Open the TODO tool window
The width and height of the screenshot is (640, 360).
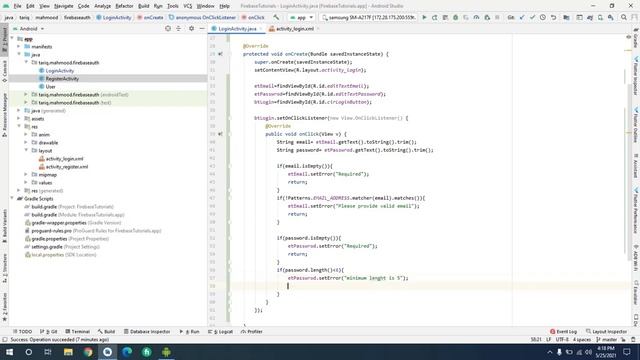tap(22, 331)
